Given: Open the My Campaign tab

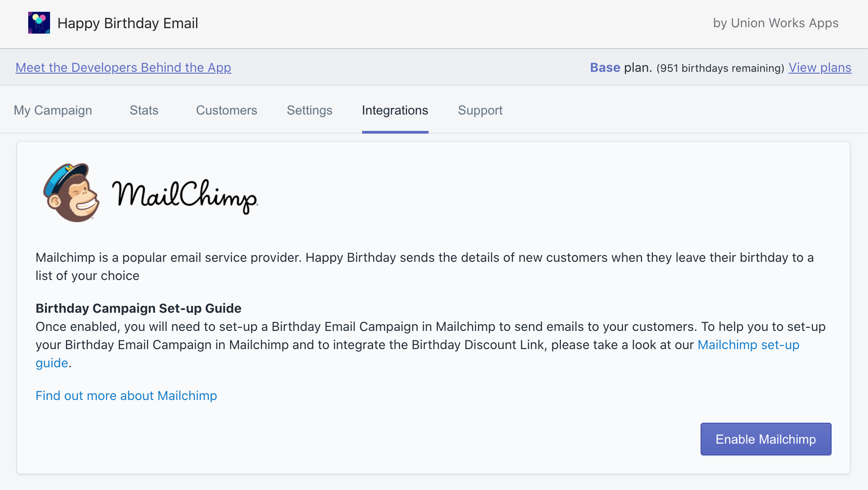Looking at the screenshot, I should click(53, 110).
